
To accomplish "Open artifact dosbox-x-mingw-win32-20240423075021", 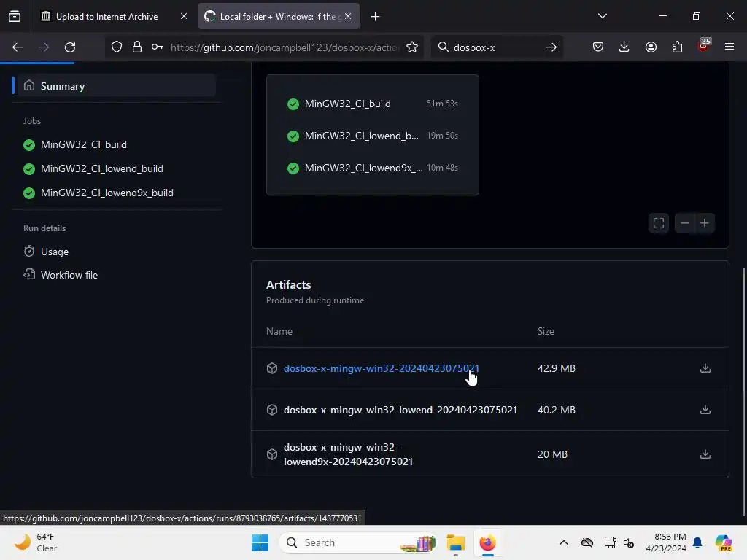I will 381,368.
